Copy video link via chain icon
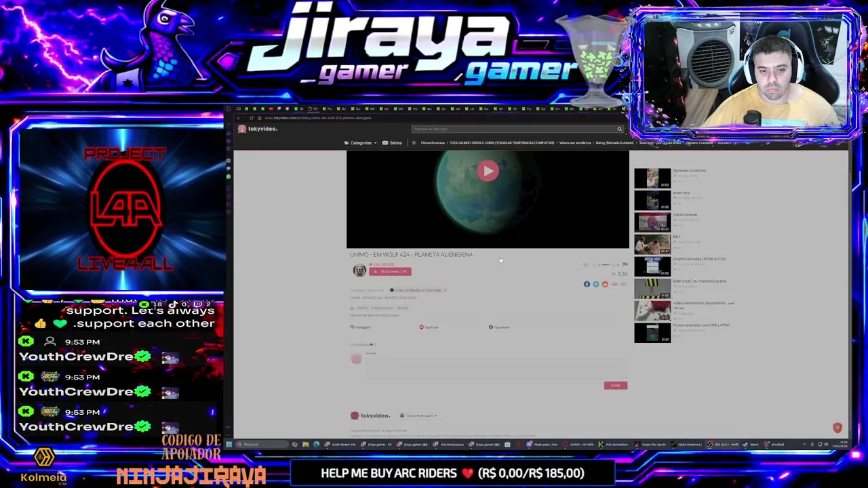 tap(614, 284)
